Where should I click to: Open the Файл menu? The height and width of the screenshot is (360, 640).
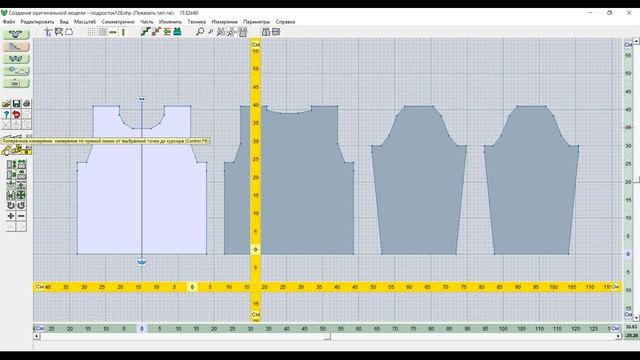pyautogui.click(x=9, y=22)
